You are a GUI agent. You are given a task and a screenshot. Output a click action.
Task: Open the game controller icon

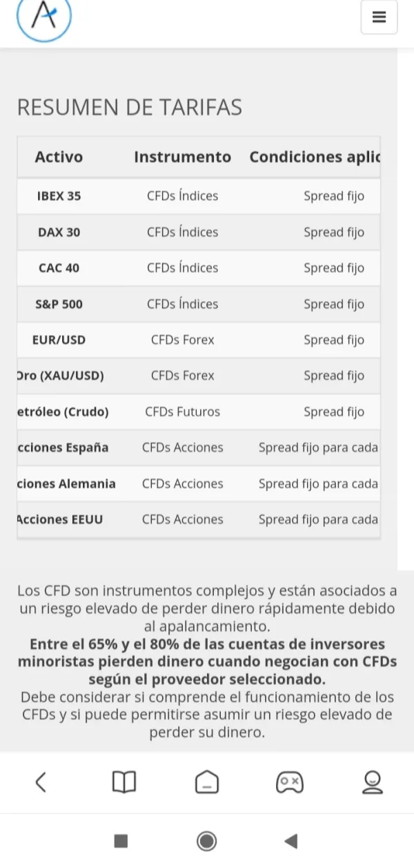coord(289,782)
